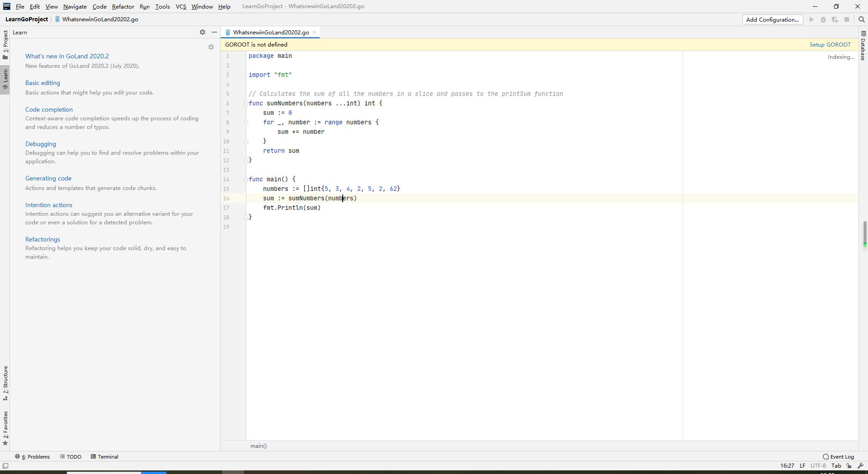The image size is (868, 474).
Task: Open Basic editing lesson
Action: point(42,83)
